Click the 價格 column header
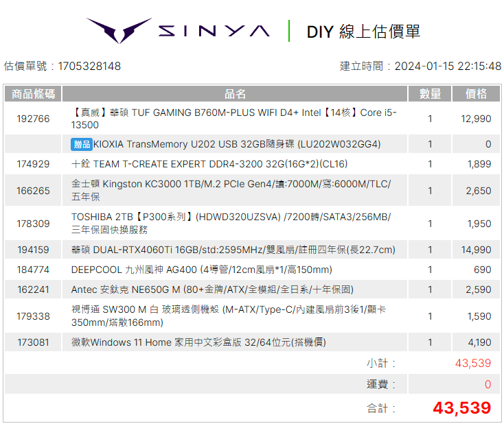This screenshot has width=504, height=426. (476, 94)
